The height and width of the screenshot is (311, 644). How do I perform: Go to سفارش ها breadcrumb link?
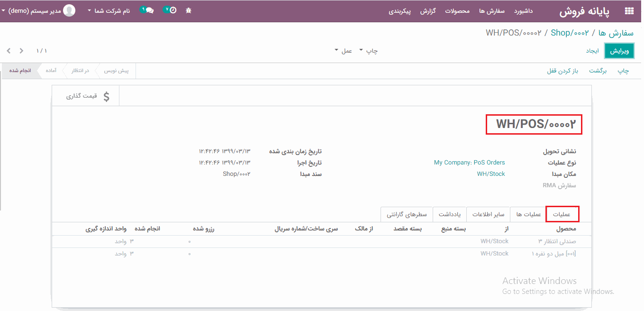point(616,33)
